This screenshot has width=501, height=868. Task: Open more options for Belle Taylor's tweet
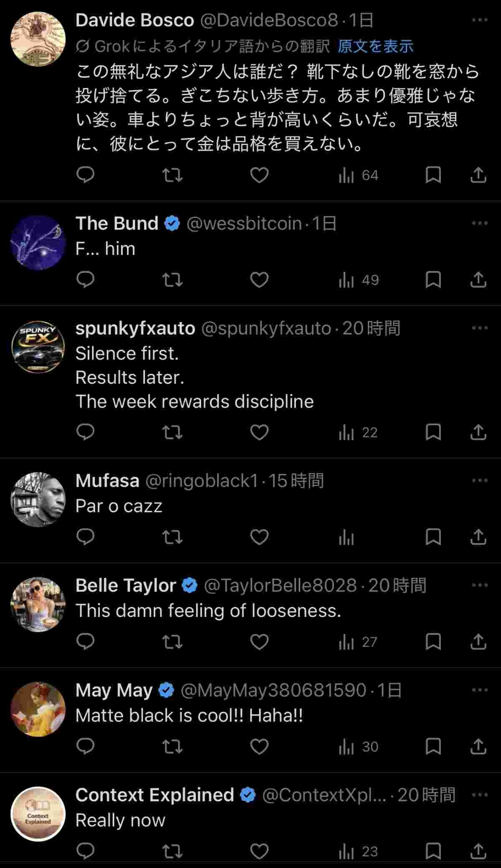pyautogui.click(x=479, y=585)
